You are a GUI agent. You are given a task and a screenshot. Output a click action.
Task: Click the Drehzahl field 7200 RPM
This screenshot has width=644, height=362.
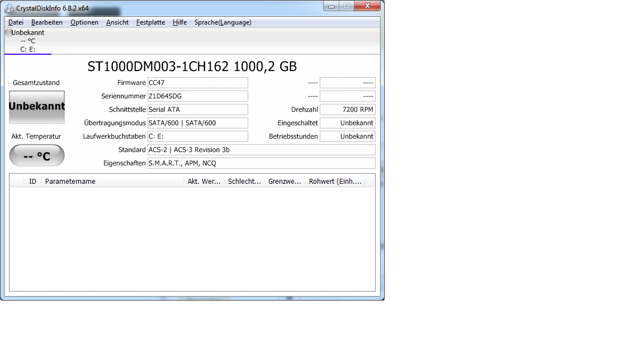(348, 109)
